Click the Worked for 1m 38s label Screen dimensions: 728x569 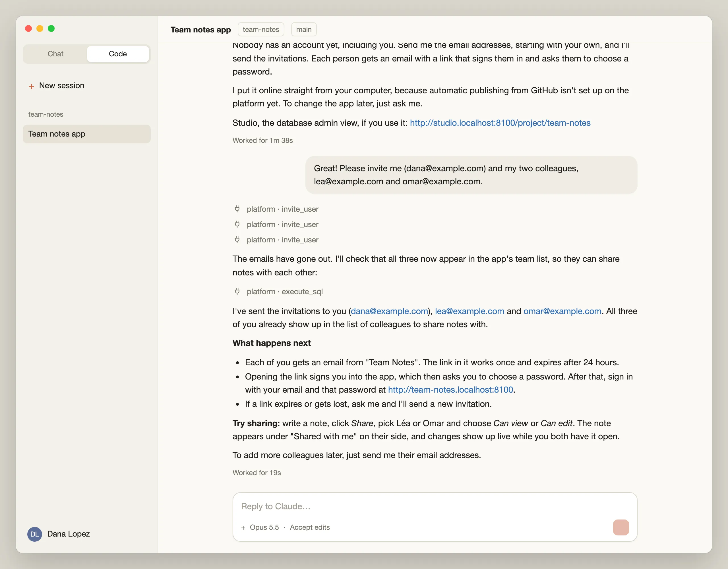(x=263, y=141)
